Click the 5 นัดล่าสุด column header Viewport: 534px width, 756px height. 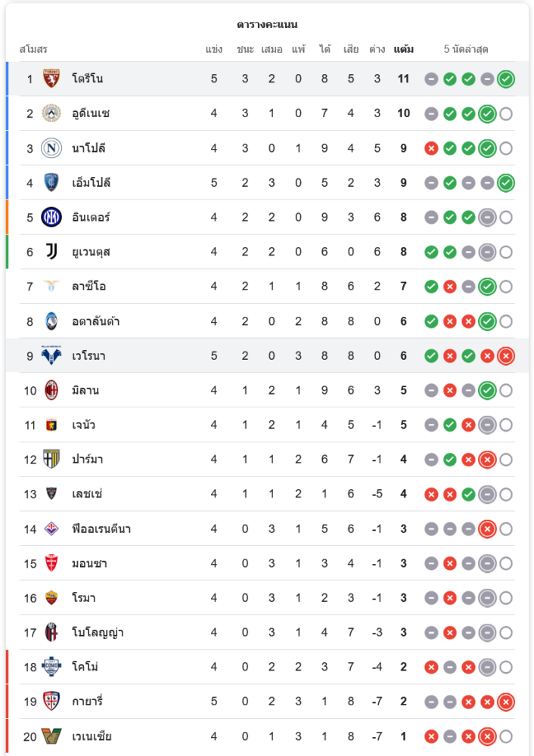465,49
